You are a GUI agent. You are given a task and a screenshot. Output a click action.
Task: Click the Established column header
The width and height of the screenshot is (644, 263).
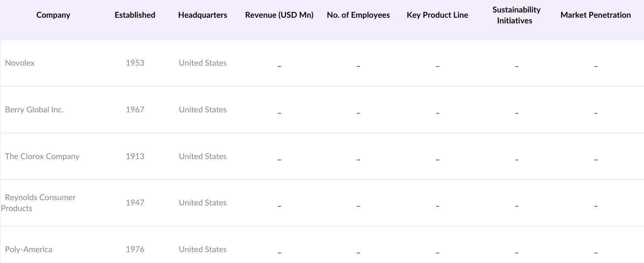point(135,15)
